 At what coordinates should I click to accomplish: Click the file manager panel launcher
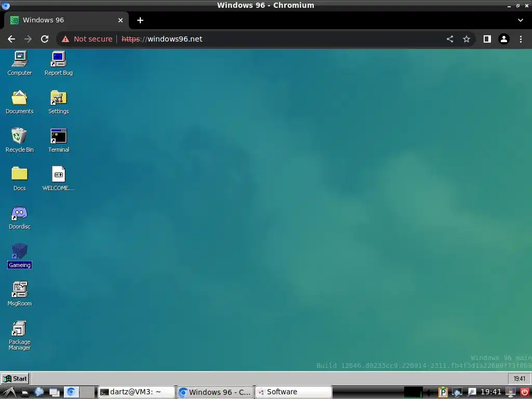click(x=25, y=393)
